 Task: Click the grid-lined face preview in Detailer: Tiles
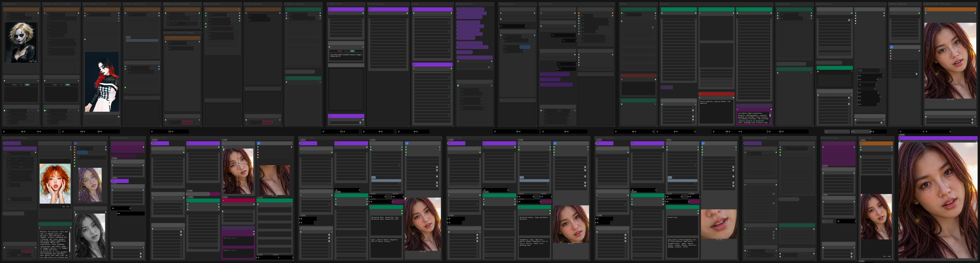(238, 171)
